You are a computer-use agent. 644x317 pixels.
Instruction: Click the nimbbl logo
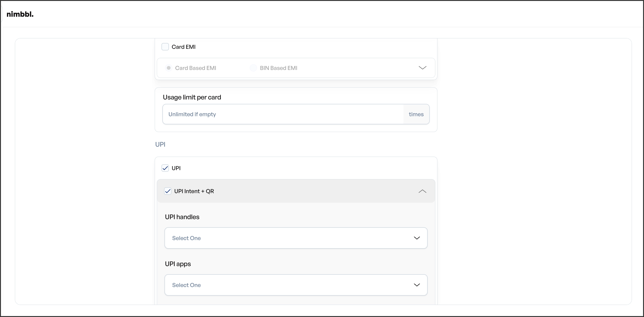click(x=20, y=14)
